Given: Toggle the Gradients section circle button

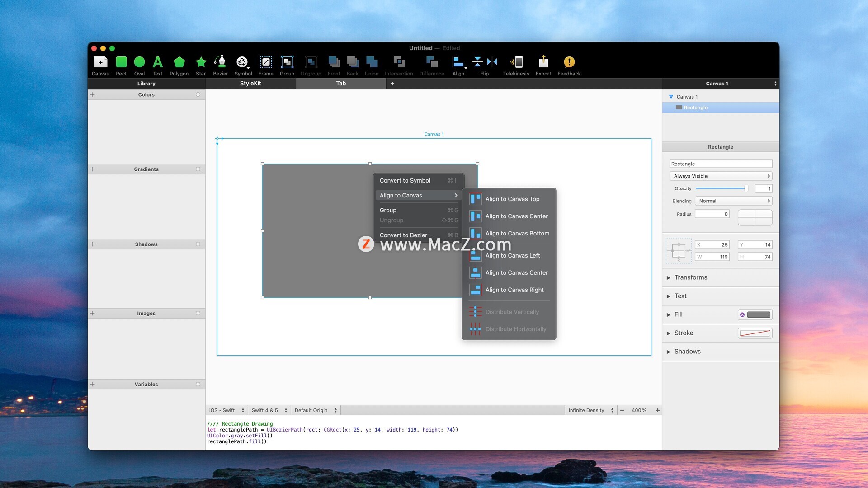Looking at the screenshot, I should pyautogui.click(x=198, y=169).
